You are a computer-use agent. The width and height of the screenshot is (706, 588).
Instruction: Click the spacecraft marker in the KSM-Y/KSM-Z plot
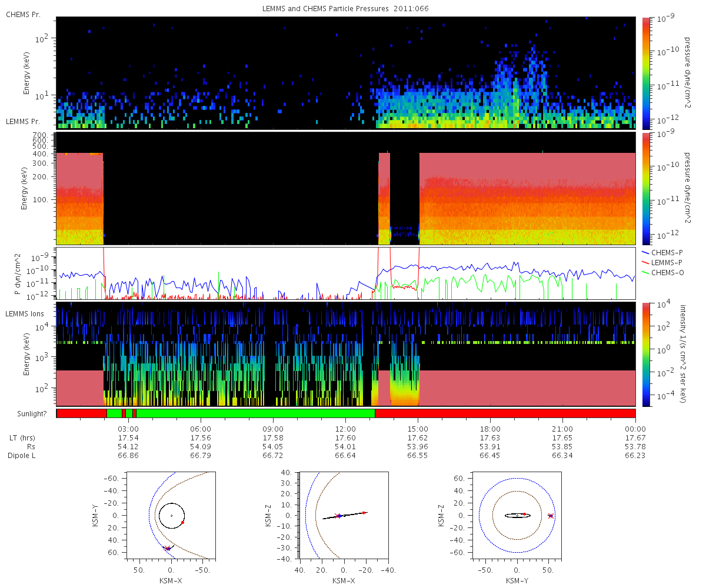tap(551, 516)
